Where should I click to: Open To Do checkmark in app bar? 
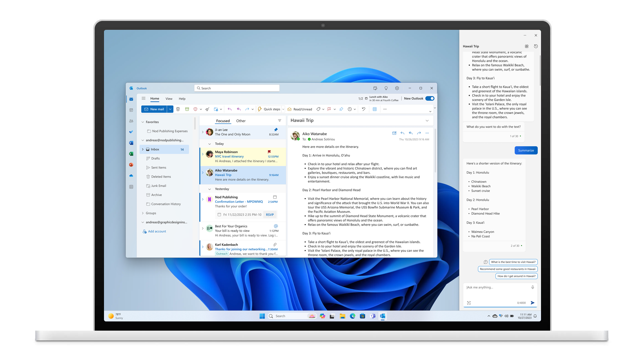click(x=131, y=132)
